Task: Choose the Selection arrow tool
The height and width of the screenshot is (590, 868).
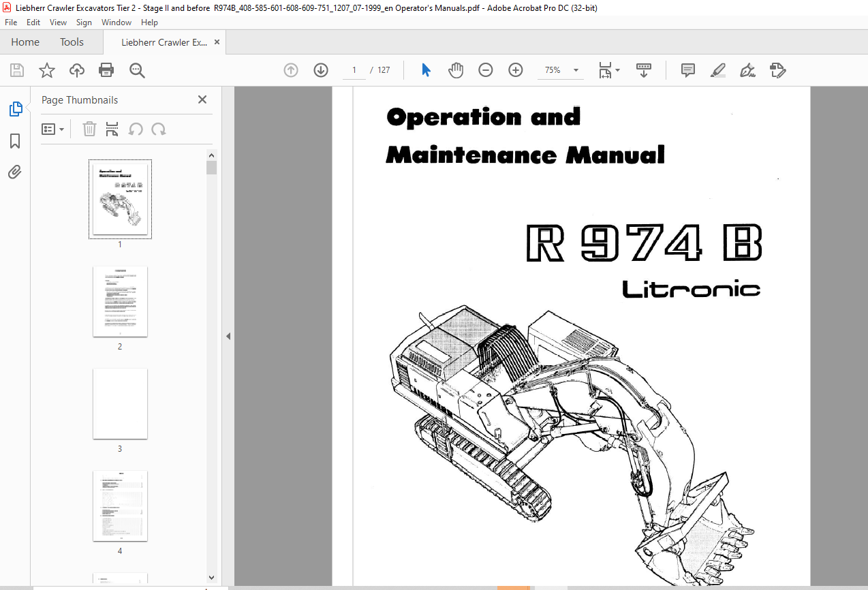Action: tap(426, 70)
